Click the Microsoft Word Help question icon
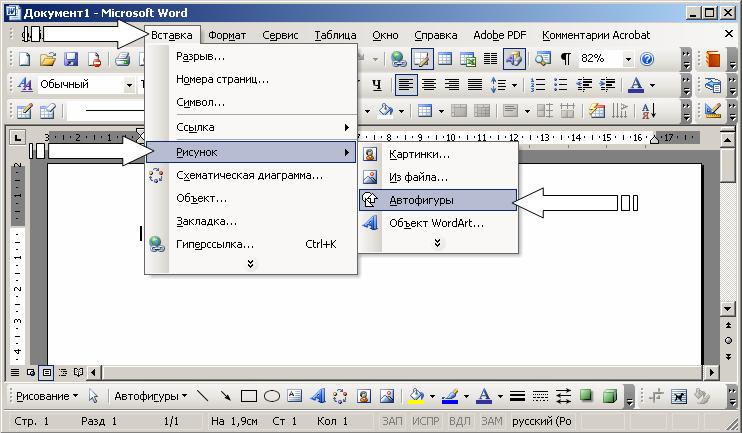The height and width of the screenshot is (433, 742). pyautogui.click(x=647, y=60)
